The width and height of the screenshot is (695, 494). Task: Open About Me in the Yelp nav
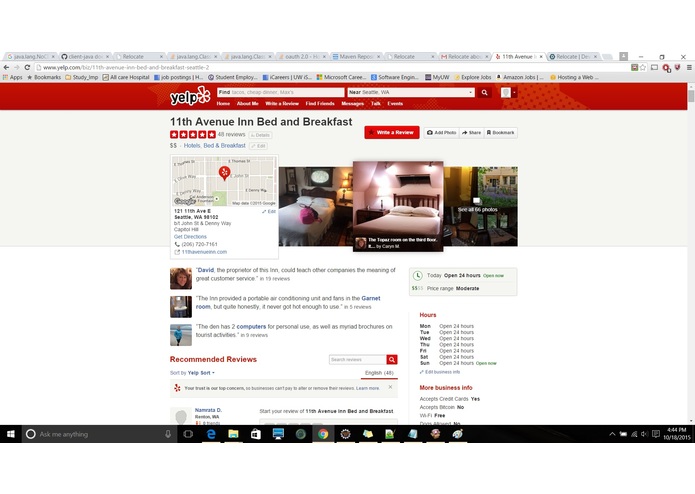click(247, 104)
